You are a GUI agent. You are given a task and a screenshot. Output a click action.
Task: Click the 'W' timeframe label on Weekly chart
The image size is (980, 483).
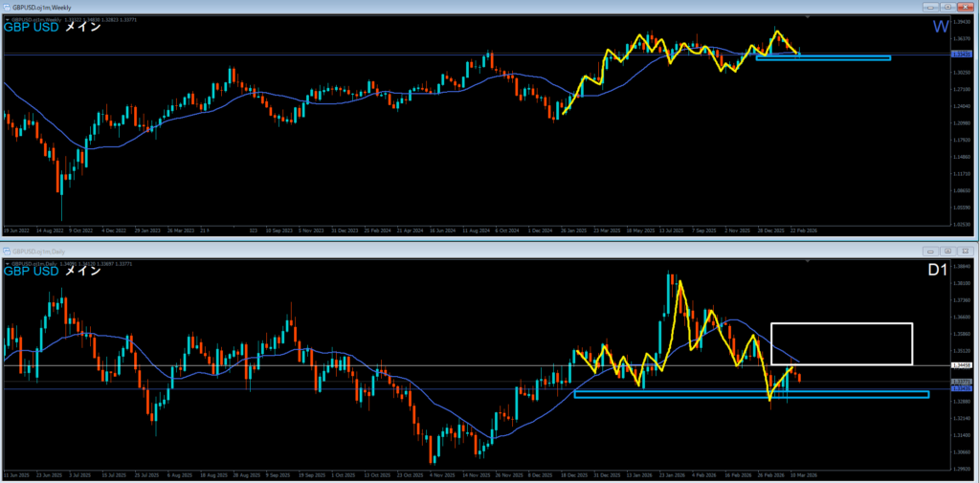(940, 27)
